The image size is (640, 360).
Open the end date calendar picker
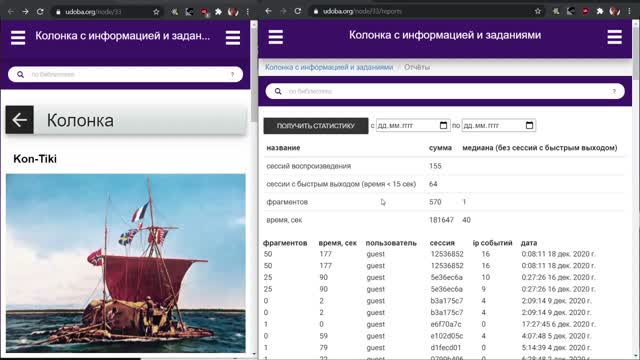pyautogui.click(x=529, y=125)
